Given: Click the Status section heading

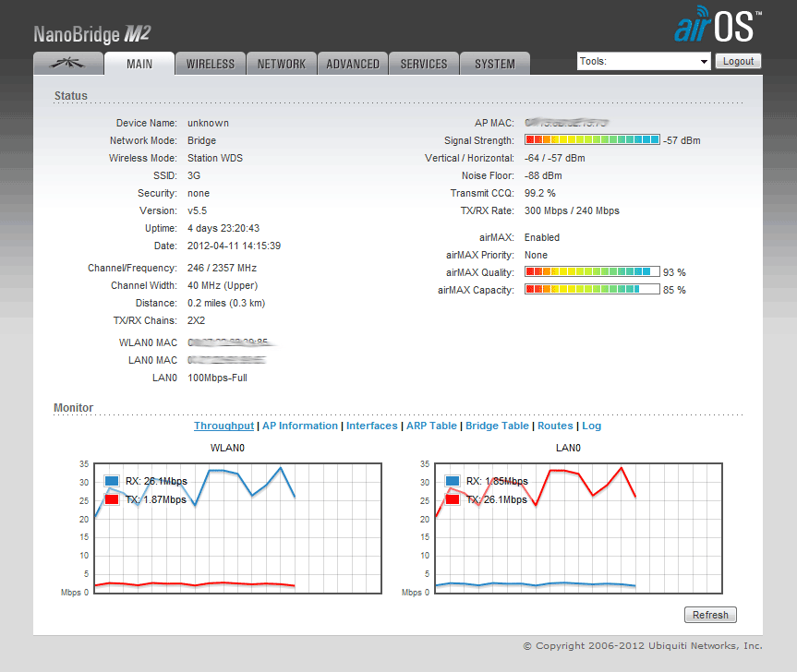Looking at the screenshot, I should tap(71, 95).
